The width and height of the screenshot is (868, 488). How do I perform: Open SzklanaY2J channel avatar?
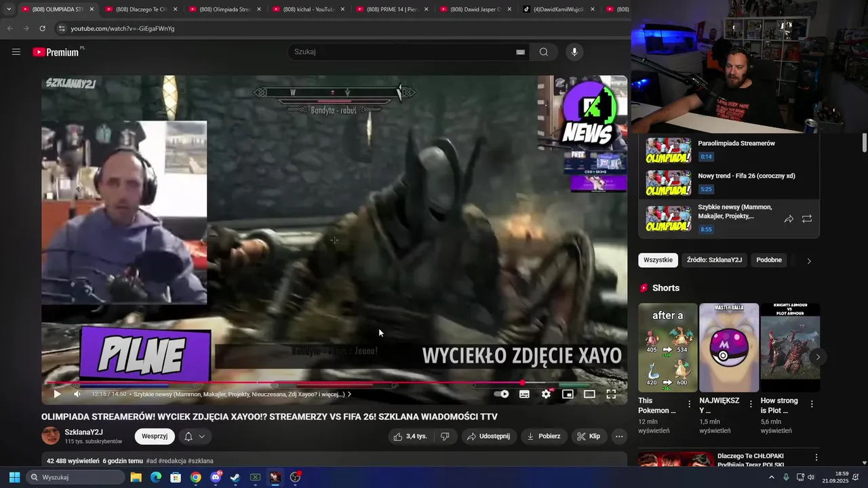51,436
